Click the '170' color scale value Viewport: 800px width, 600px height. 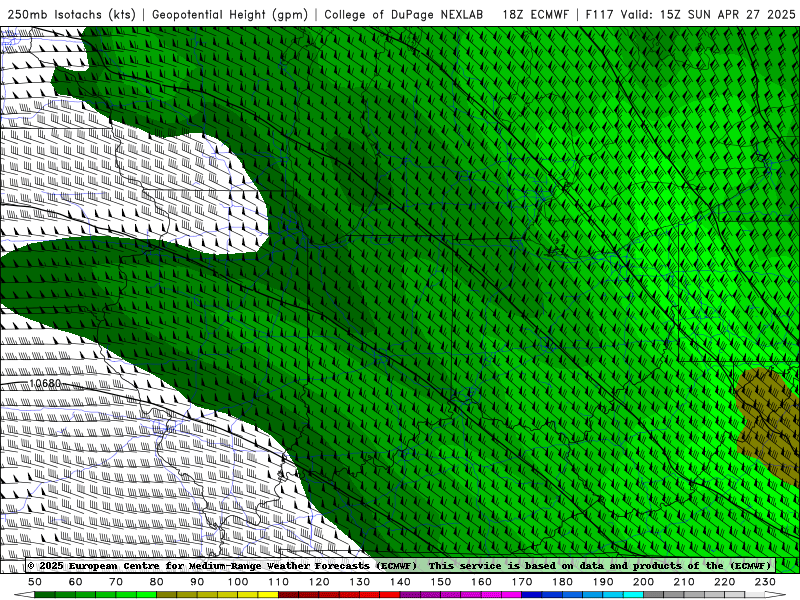[521, 582]
